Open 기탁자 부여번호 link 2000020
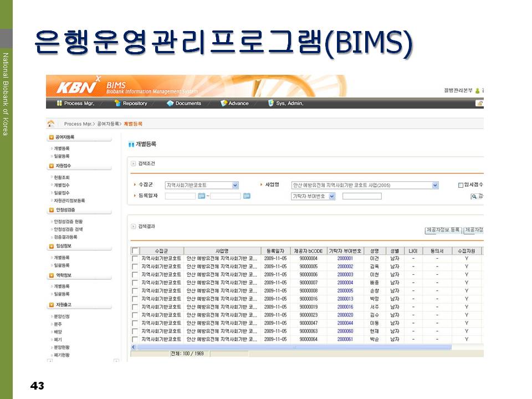Screen dimensions: 532x399 (x=345, y=315)
